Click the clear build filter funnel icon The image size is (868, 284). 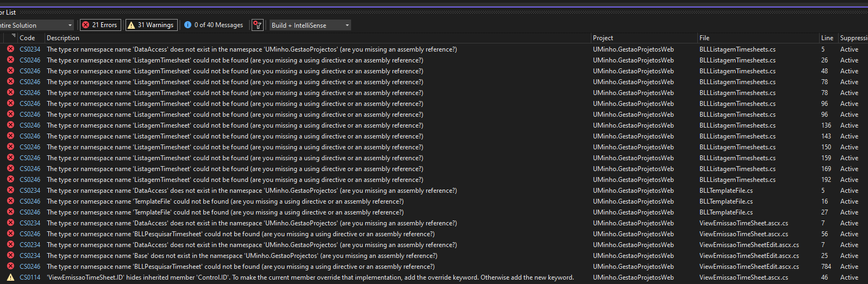coord(258,25)
